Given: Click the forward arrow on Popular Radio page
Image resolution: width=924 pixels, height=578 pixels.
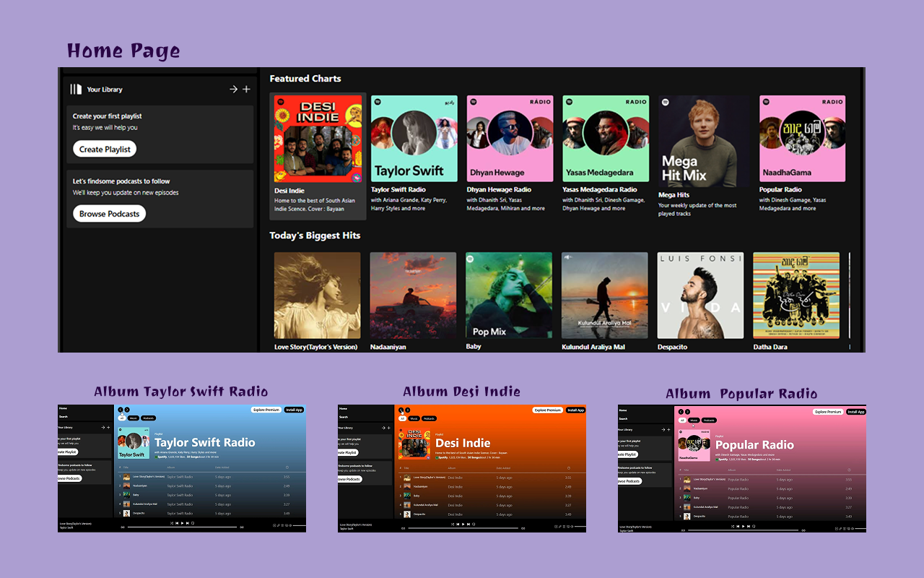Looking at the screenshot, I should 687,413.
